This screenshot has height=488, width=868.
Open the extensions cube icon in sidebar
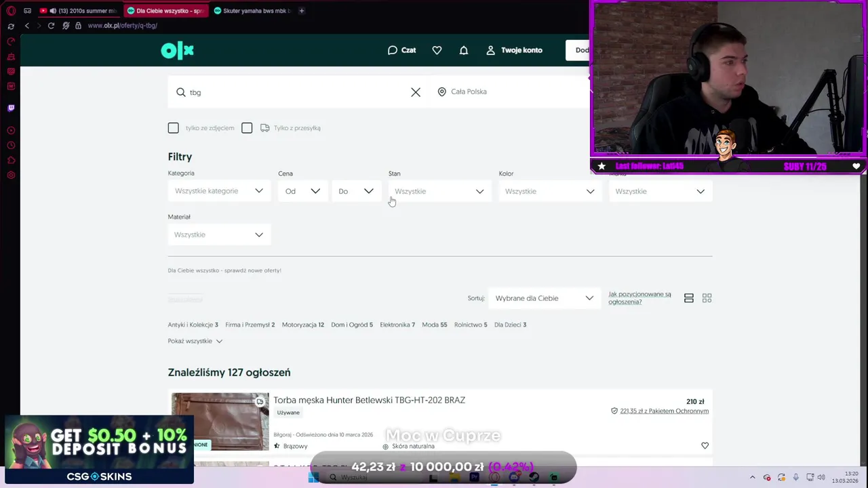pos(11,161)
